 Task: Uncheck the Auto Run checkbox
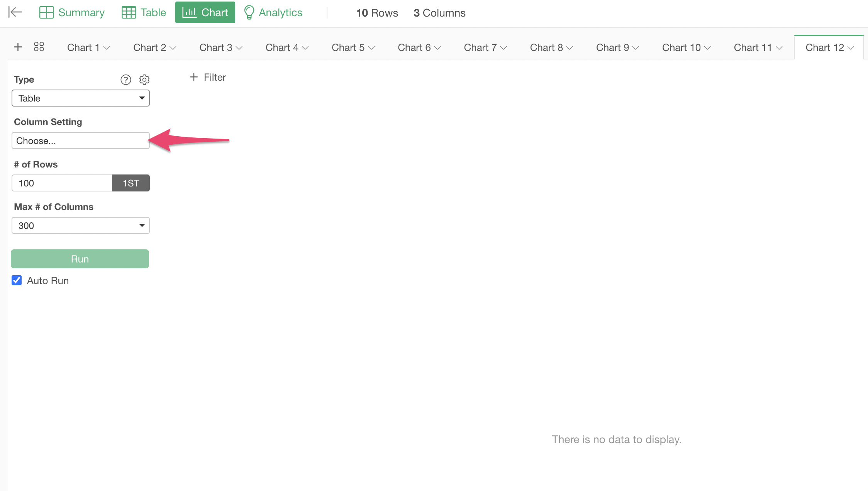pyautogui.click(x=17, y=280)
